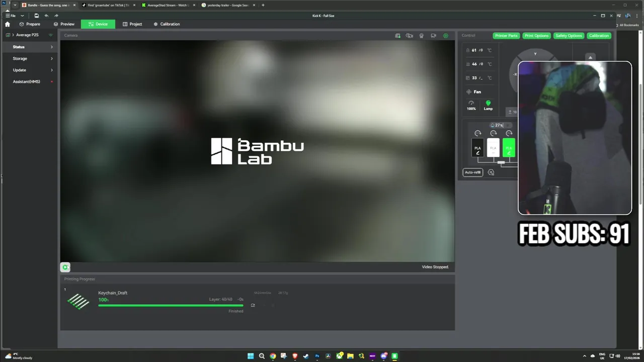The width and height of the screenshot is (644, 362).
Task: Click the green play video button
Action: [65, 267]
